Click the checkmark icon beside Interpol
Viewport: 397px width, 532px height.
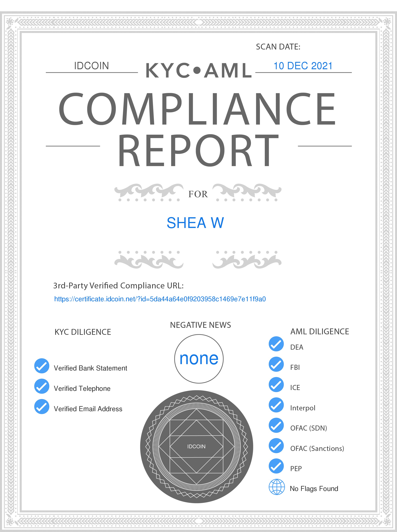pos(276,405)
